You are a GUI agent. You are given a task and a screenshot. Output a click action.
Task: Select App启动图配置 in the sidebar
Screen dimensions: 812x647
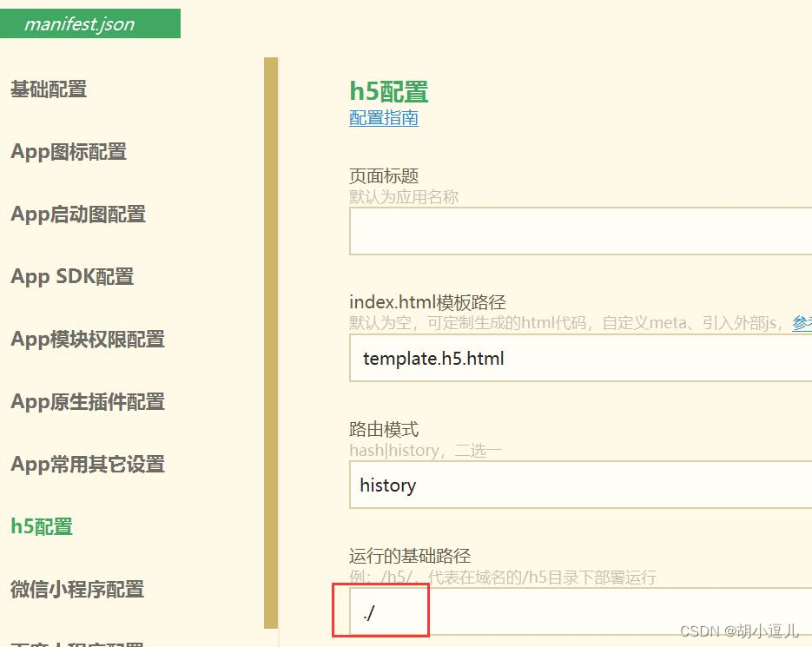click(x=77, y=215)
